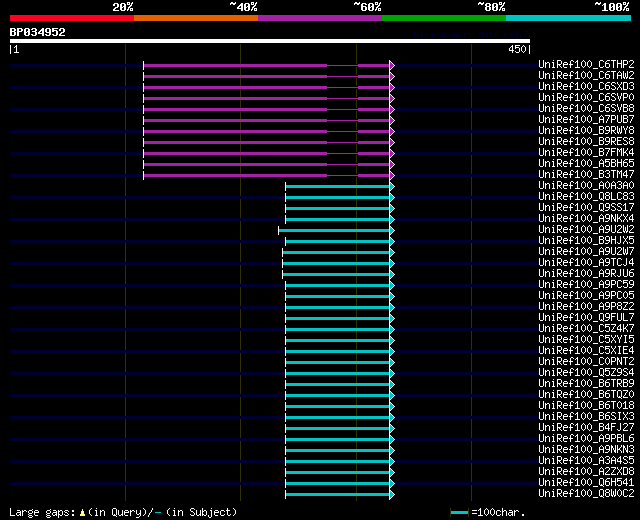
Task: Click the cyan ~100% identity color band
Action: click(569, 18)
